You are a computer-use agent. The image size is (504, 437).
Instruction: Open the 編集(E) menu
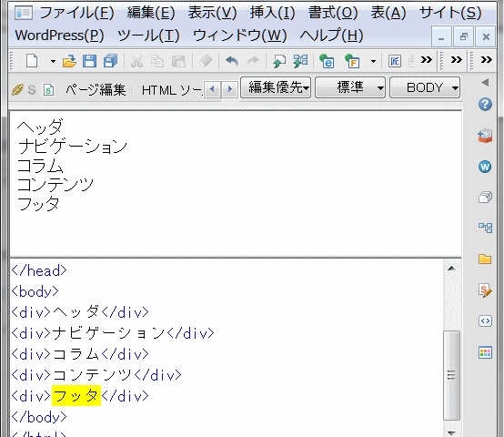click(151, 13)
